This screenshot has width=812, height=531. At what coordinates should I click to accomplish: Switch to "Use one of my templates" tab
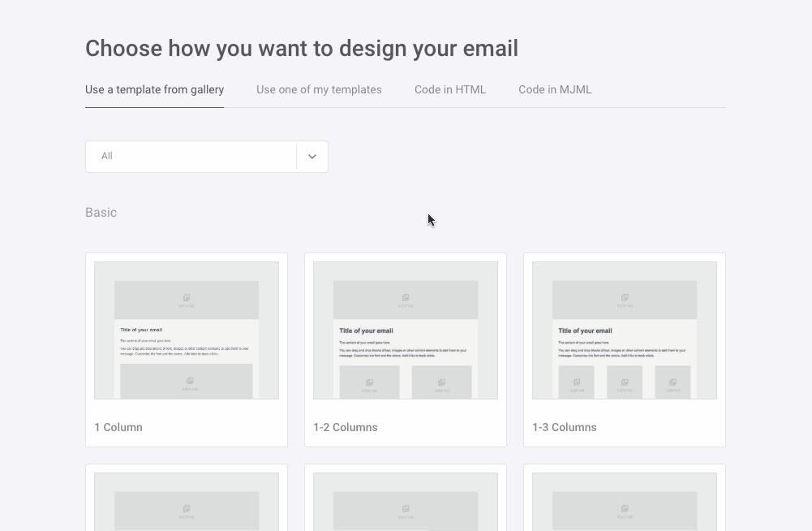319,89
